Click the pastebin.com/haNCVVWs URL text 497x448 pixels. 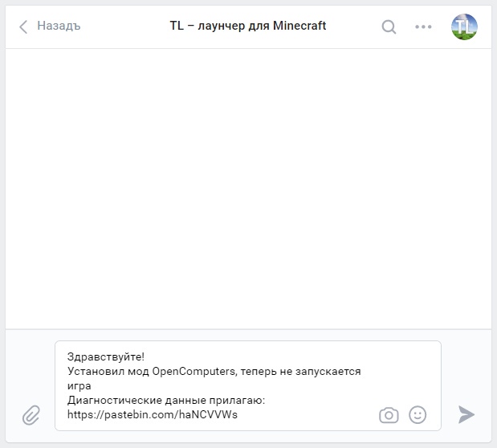(x=153, y=414)
